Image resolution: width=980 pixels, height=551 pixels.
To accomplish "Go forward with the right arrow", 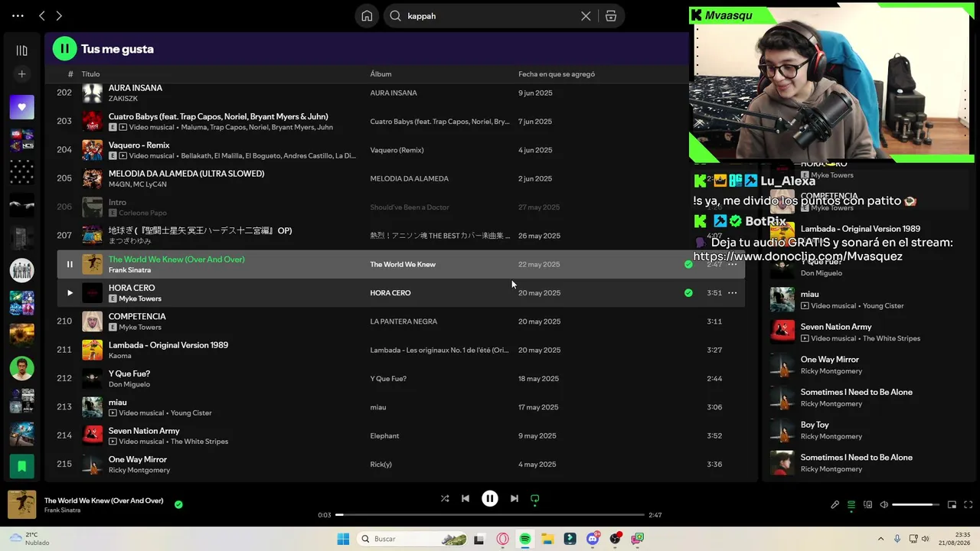I will pos(59,15).
